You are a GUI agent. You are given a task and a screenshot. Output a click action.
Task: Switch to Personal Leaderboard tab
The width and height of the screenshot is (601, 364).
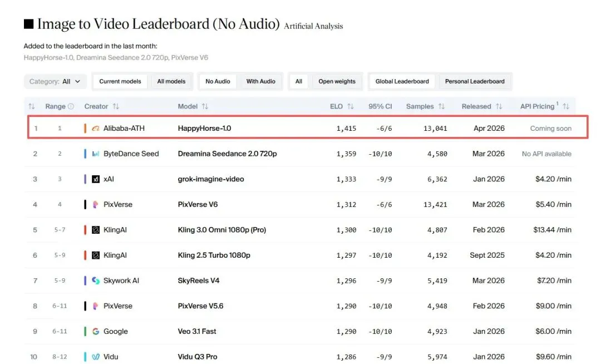click(x=474, y=81)
